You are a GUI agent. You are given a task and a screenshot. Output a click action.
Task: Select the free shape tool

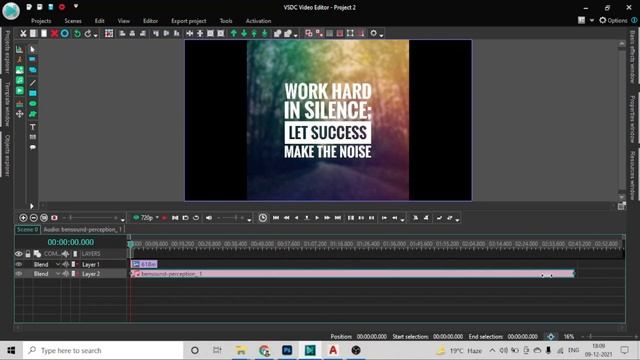tap(33, 114)
